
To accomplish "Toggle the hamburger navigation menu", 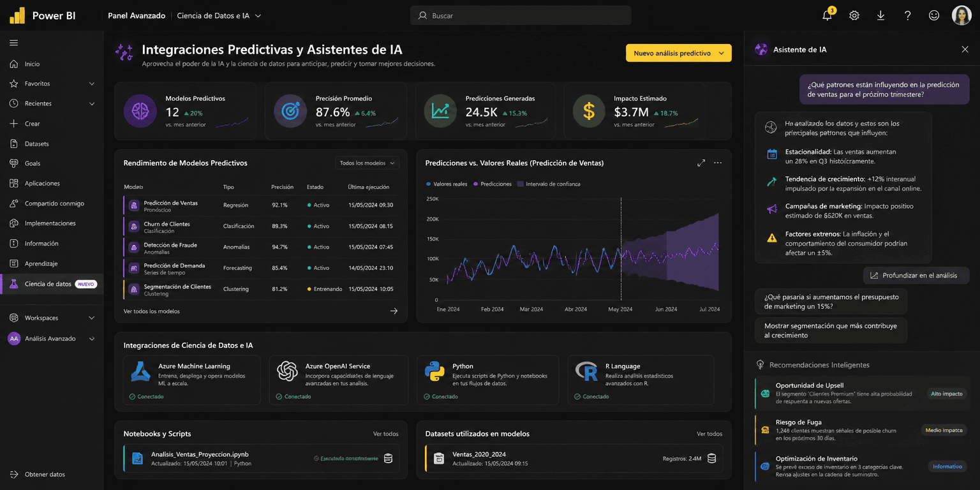I will [x=13, y=43].
